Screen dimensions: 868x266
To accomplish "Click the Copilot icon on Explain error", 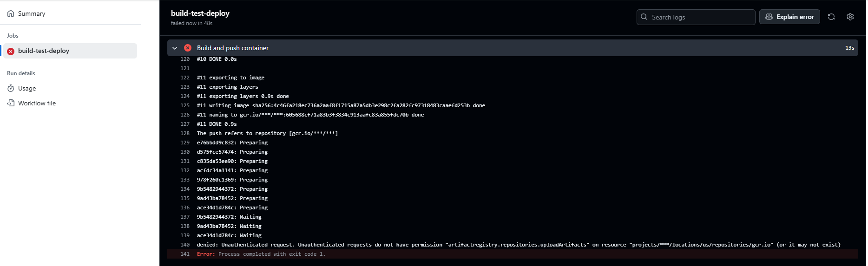I will pos(769,17).
